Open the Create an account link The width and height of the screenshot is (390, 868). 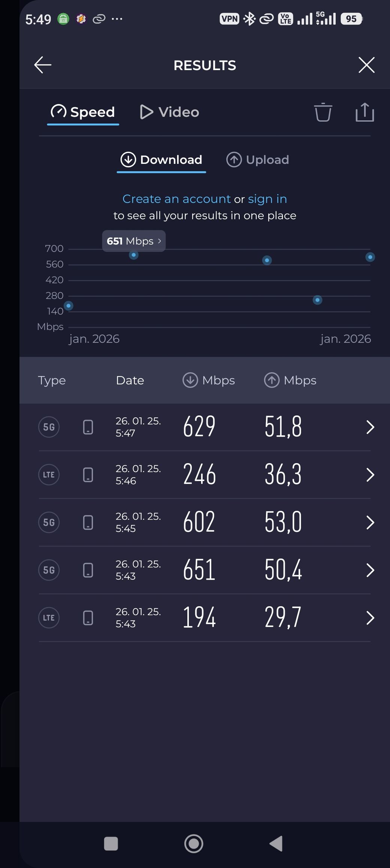click(176, 199)
